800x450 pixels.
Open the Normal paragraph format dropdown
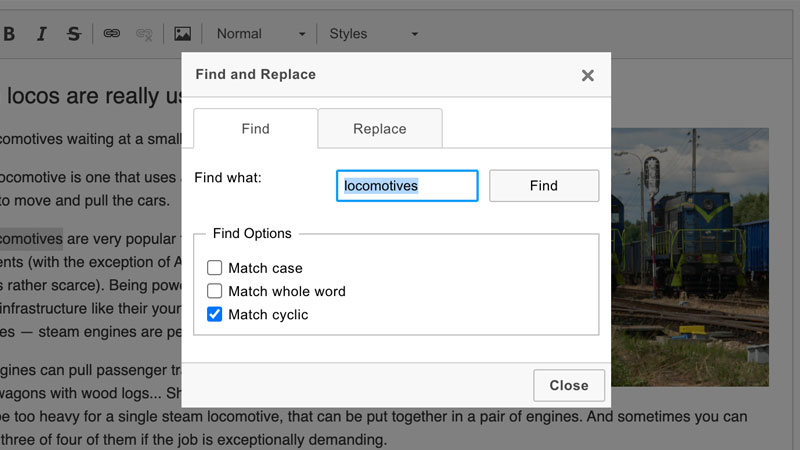point(260,34)
